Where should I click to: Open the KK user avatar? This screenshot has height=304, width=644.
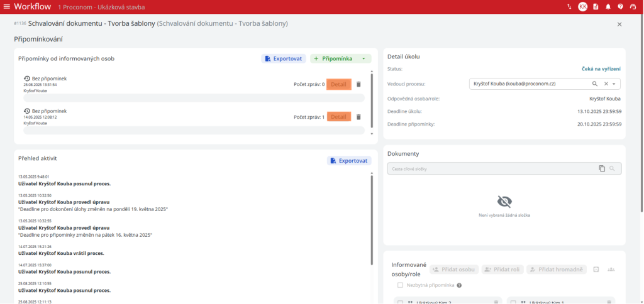[x=583, y=7]
